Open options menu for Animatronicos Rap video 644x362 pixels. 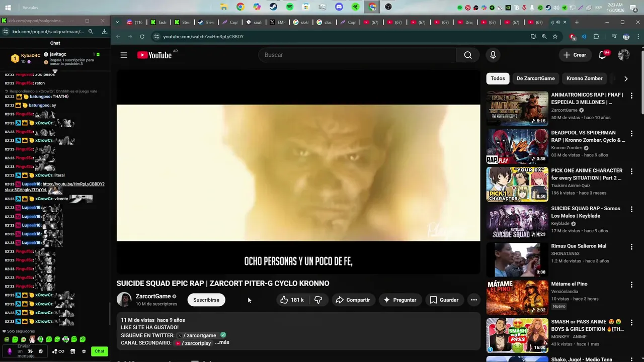click(631, 95)
